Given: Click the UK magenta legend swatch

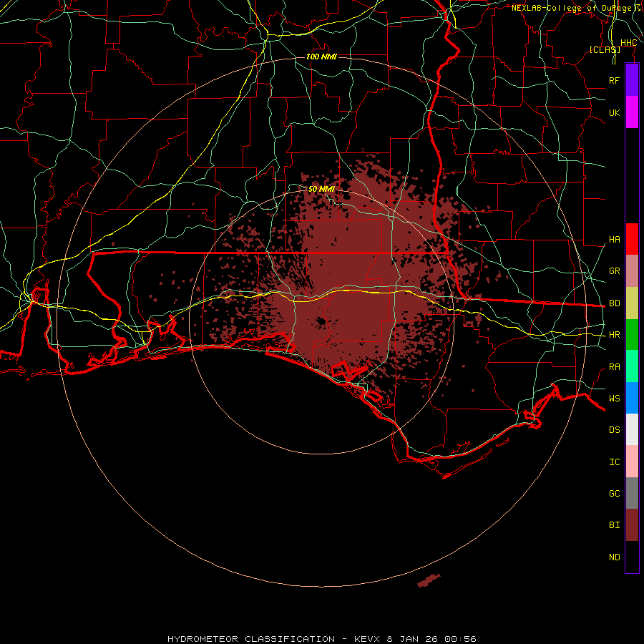Looking at the screenshot, I should click(632, 112).
